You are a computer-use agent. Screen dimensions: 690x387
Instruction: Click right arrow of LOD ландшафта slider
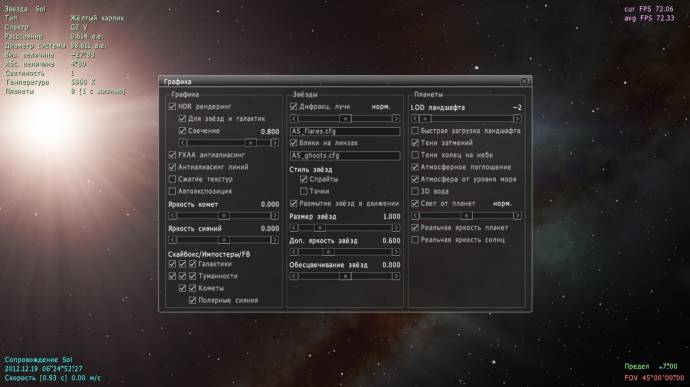517,119
